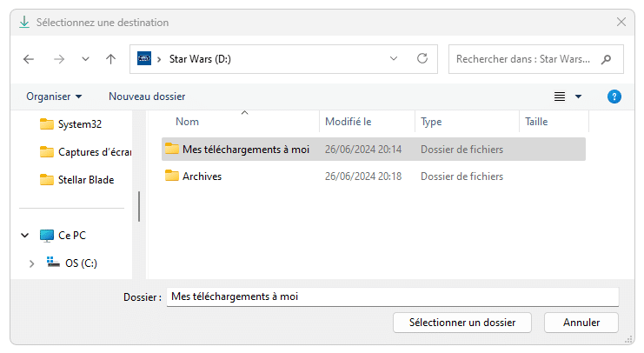Click the Forward navigation arrow

[x=58, y=59]
